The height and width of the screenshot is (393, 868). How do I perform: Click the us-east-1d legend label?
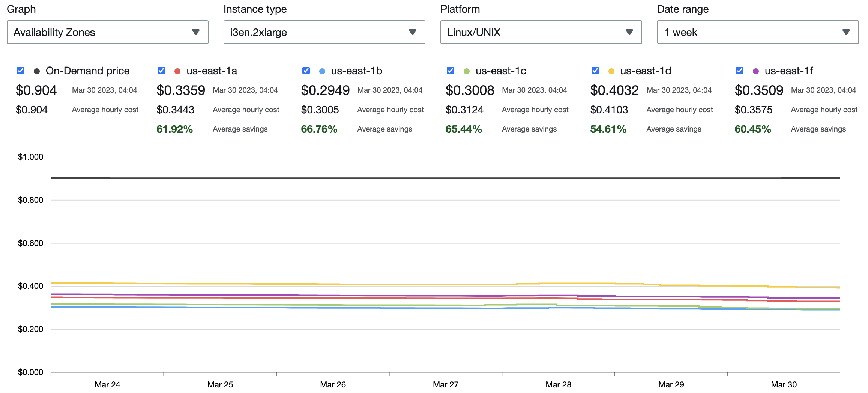pyautogui.click(x=646, y=71)
